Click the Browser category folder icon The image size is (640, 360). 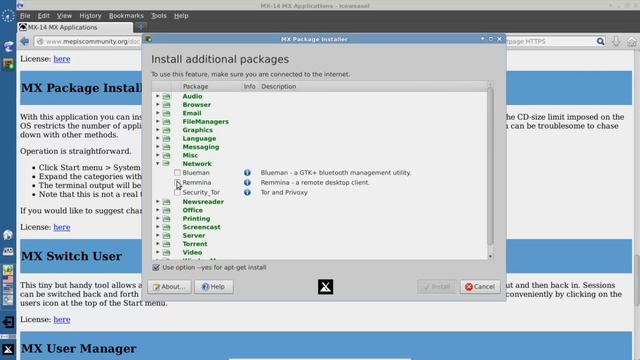pyautogui.click(x=167, y=105)
